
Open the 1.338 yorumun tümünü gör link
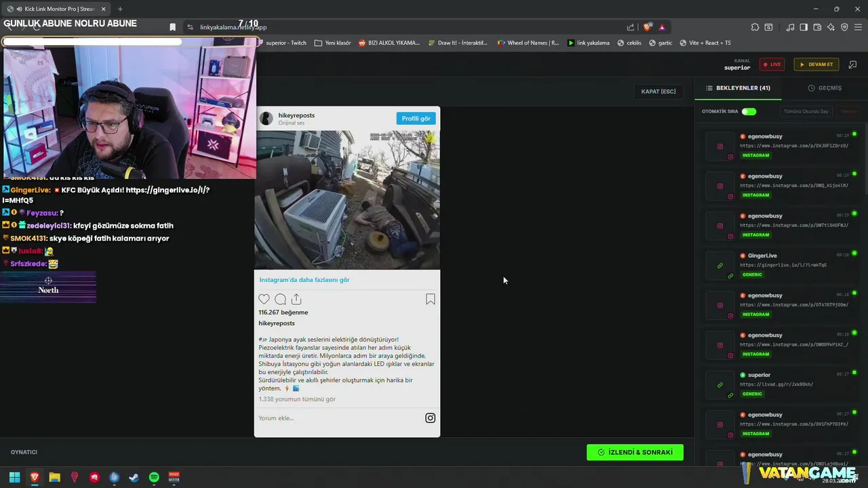tap(297, 399)
